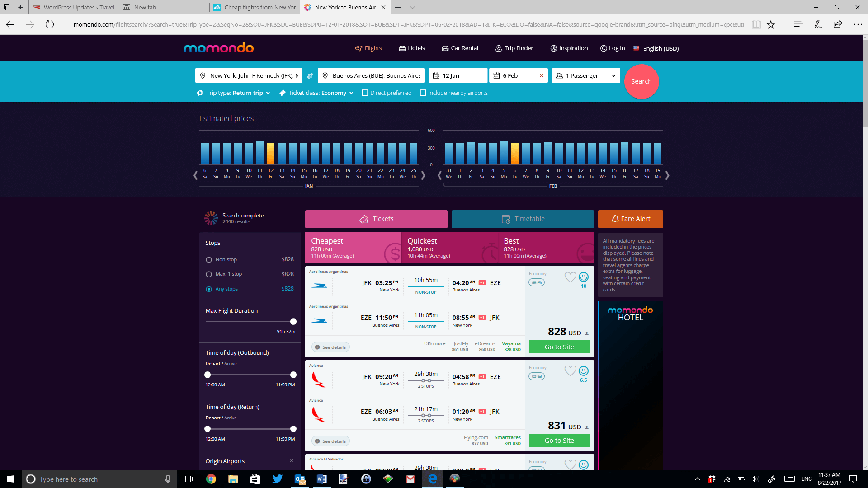Click the smiley rating icon on Avianca flight
Viewport: 868px width, 488px height.
(584, 371)
